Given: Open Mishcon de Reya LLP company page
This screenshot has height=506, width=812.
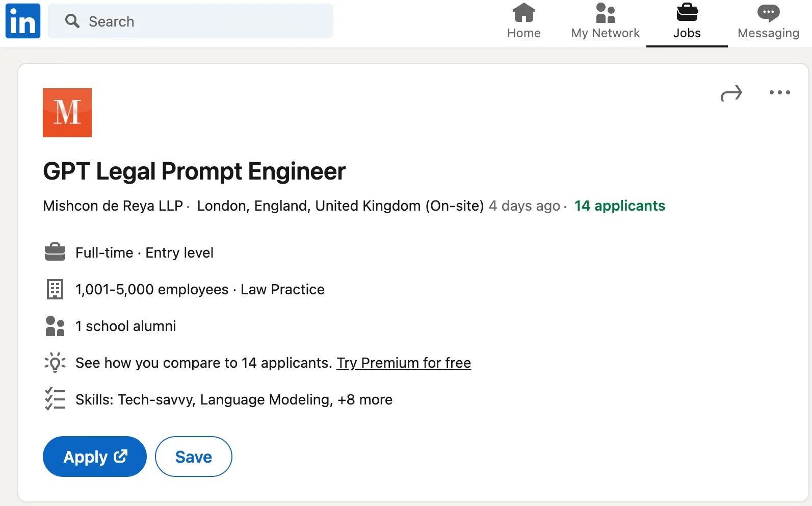Looking at the screenshot, I should pos(113,206).
